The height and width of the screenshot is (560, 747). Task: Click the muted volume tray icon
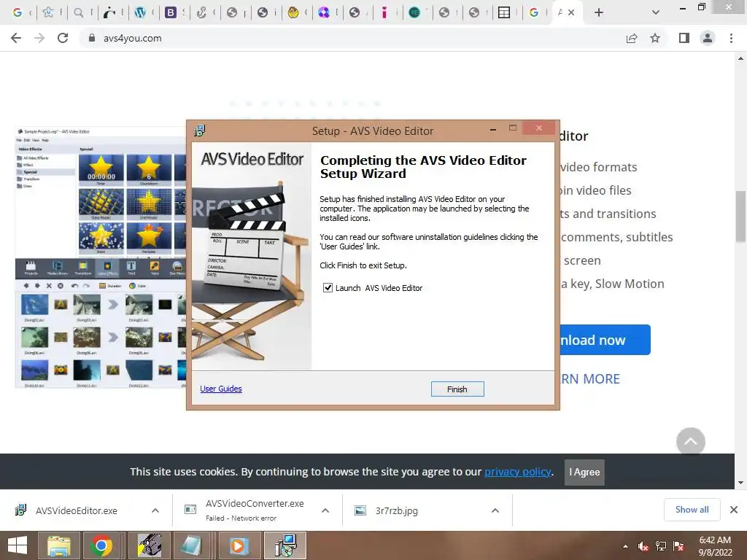[x=643, y=546]
